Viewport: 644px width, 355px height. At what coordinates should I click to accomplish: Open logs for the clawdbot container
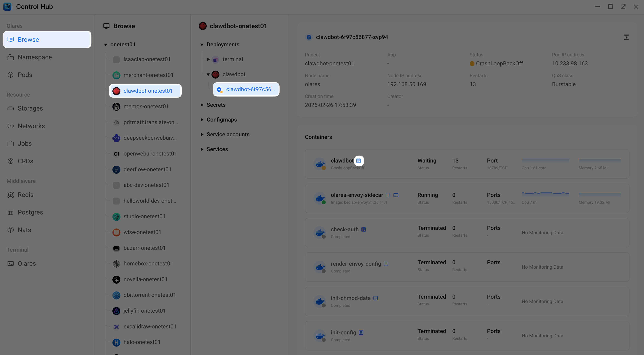(x=359, y=161)
